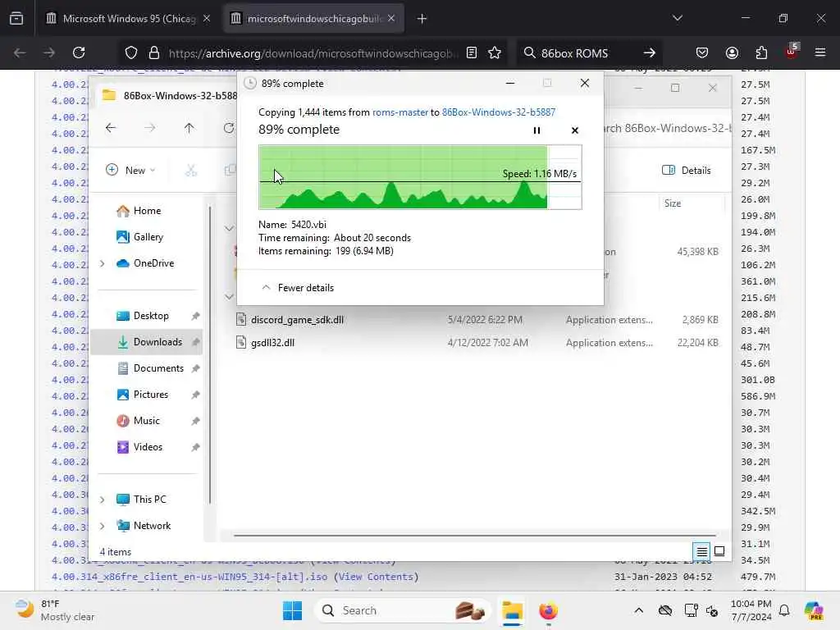Click the archive.org URL address bar
This screenshot has width=840, height=630.
click(x=313, y=53)
